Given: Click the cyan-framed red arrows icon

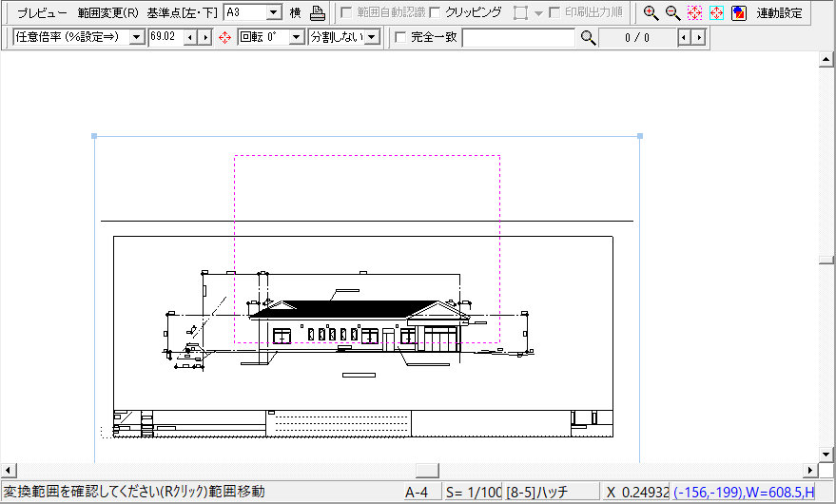Looking at the screenshot, I should point(716,13).
